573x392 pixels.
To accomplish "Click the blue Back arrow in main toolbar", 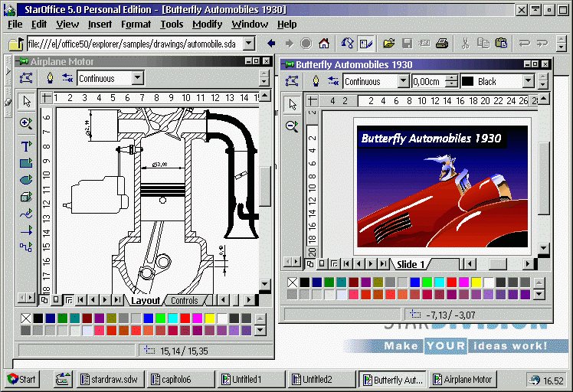I will coord(270,44).
